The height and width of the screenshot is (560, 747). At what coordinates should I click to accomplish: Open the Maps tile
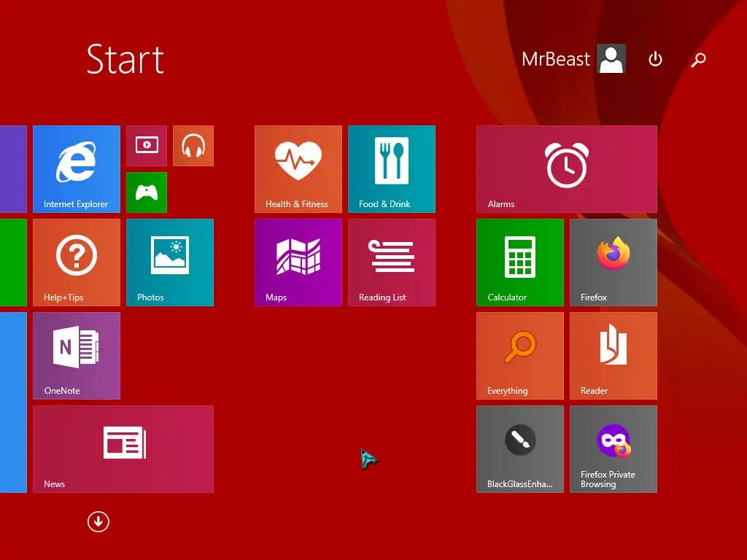pyautogui.click(x=298, y=262)
